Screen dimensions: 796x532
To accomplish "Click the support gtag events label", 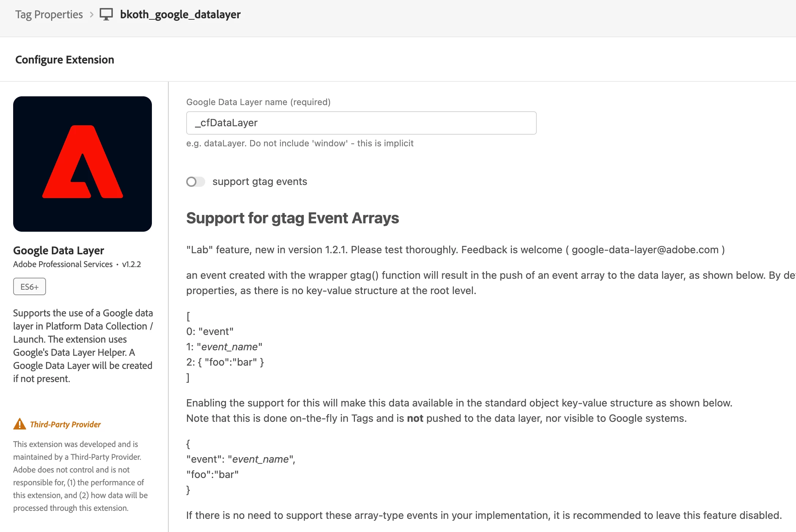I will click(x=260, y=182).
